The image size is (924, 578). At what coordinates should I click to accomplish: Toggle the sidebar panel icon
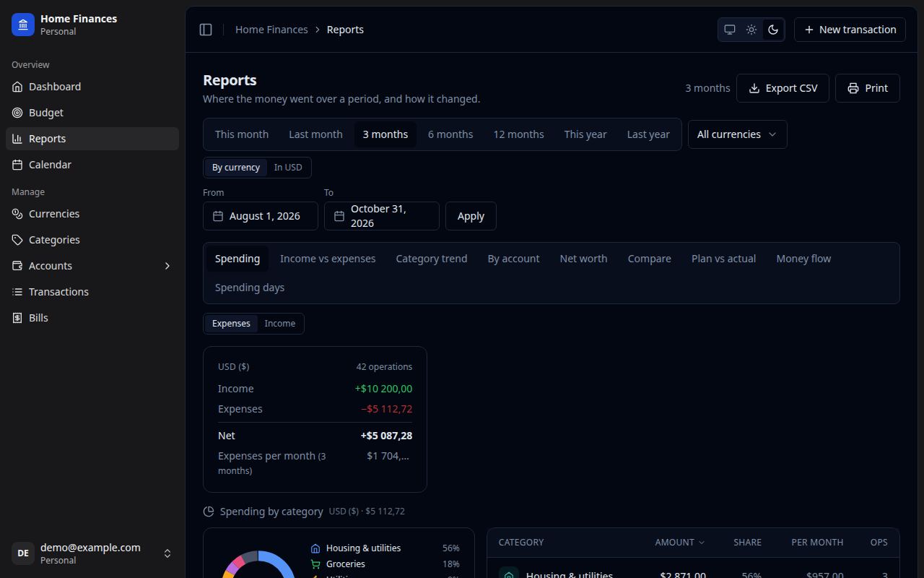[206, 30]
